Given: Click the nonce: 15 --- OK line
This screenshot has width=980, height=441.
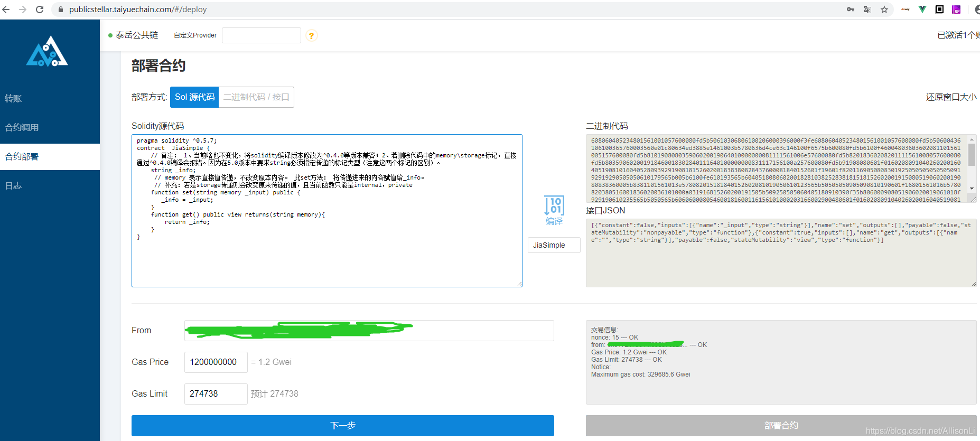Looking at the screenshot, I should [x=615, y=337].
